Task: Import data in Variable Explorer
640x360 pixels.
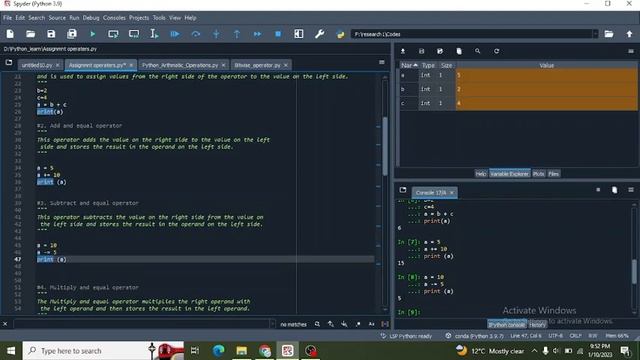Action: tap(403, 51)
